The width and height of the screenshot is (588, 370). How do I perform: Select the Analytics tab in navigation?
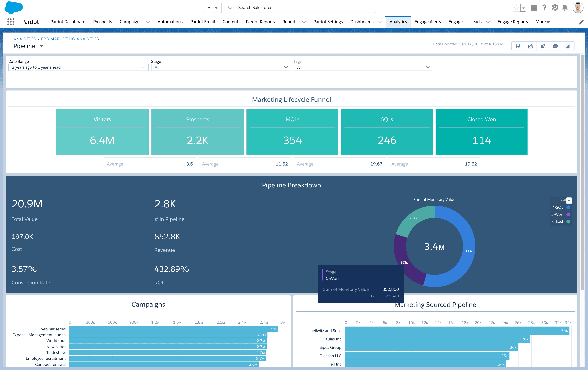(x=398, y=21)
